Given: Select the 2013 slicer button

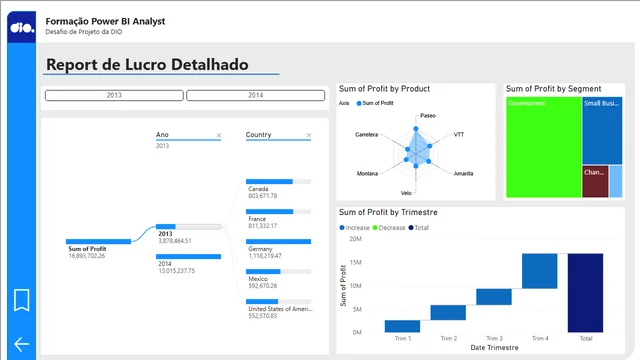Looking at the screenshot, I should 114,95.
